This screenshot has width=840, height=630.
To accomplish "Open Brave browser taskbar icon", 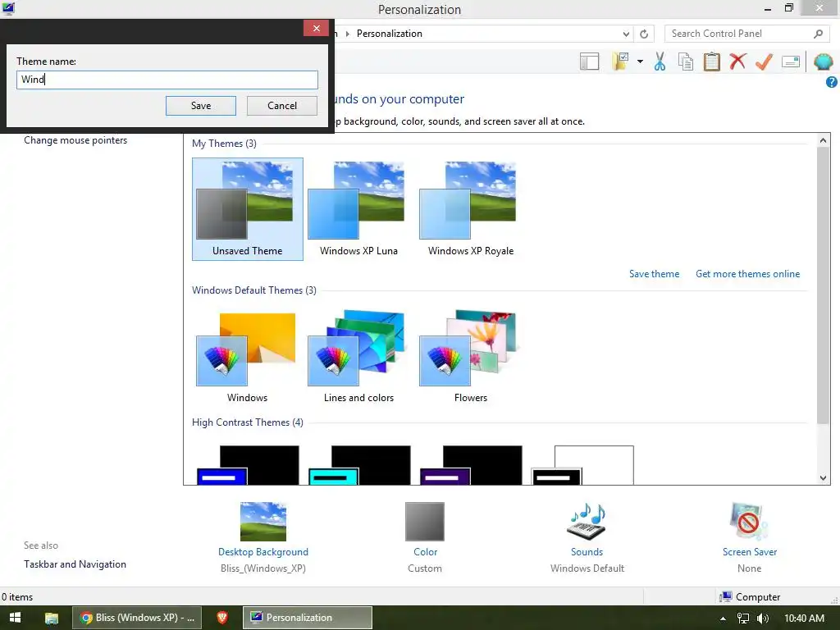I will 222,618.
